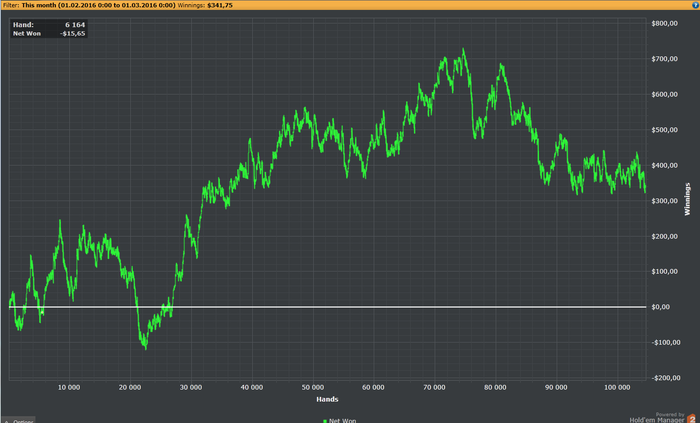This screenshot has width=700, height=423.
Task: Select the hand count '6 164' value
Action: [75, 25]
